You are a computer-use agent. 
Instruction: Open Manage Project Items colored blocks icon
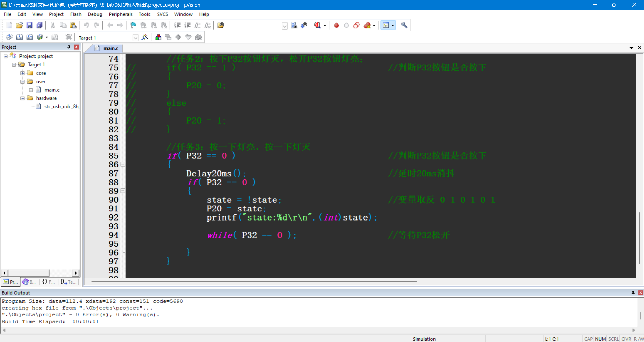[158, 37]
